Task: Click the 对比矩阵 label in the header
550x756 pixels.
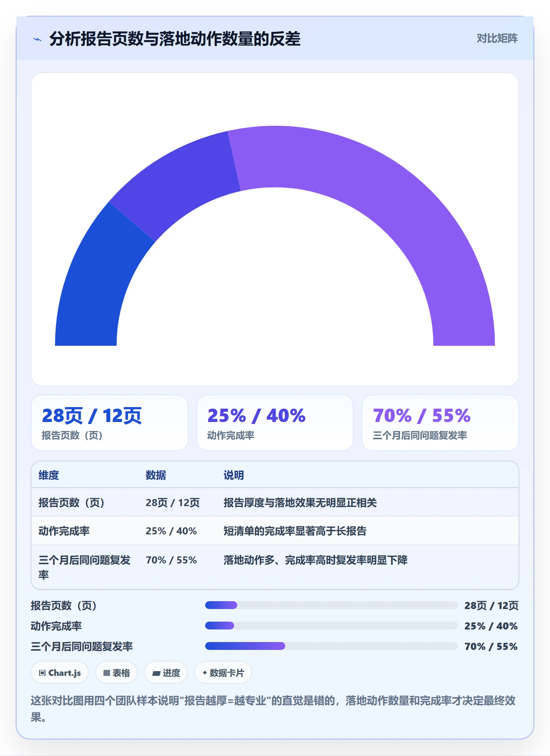Action: tap(497, 39)
